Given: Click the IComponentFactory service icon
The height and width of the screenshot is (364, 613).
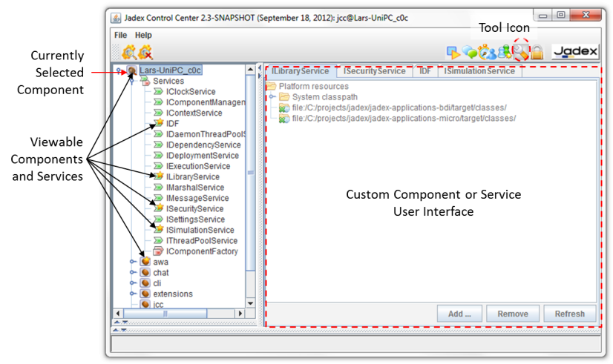Looking at the screenshot, I should point(159,251).
